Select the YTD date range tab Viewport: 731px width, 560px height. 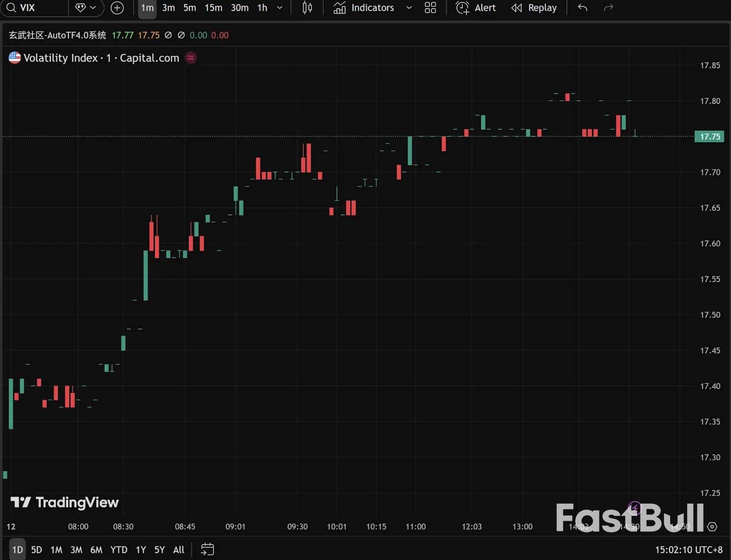coord(119,549)
